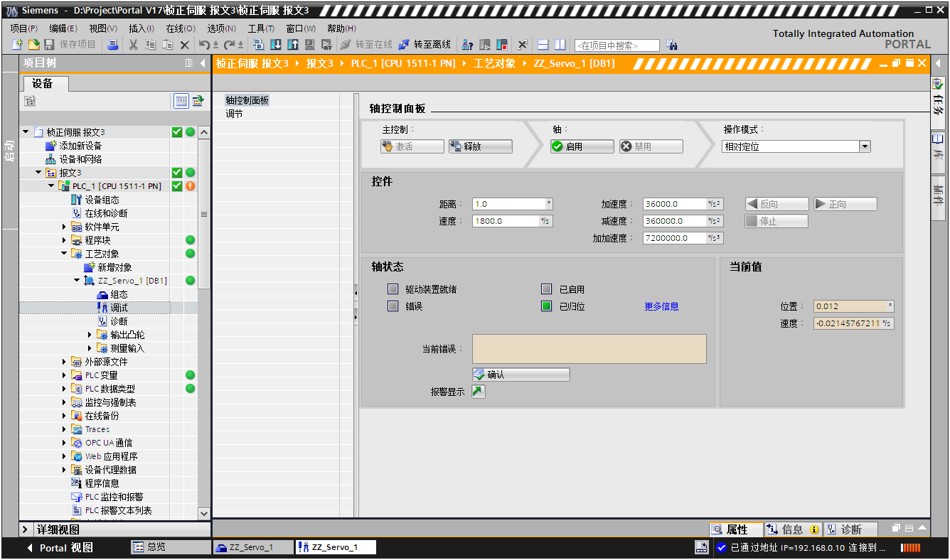Open the 在线(O) menu
950x560 pixels.
(181, 28)
